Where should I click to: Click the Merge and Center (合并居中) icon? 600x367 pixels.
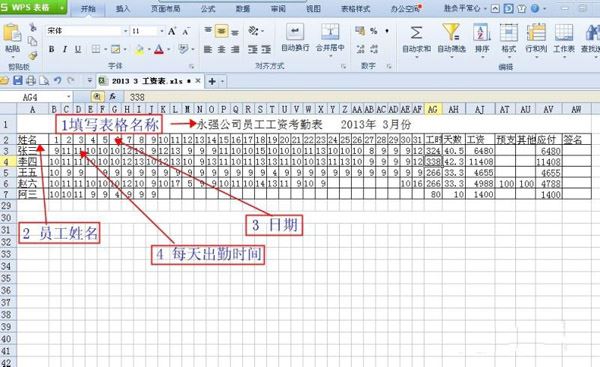pos(330,32)
